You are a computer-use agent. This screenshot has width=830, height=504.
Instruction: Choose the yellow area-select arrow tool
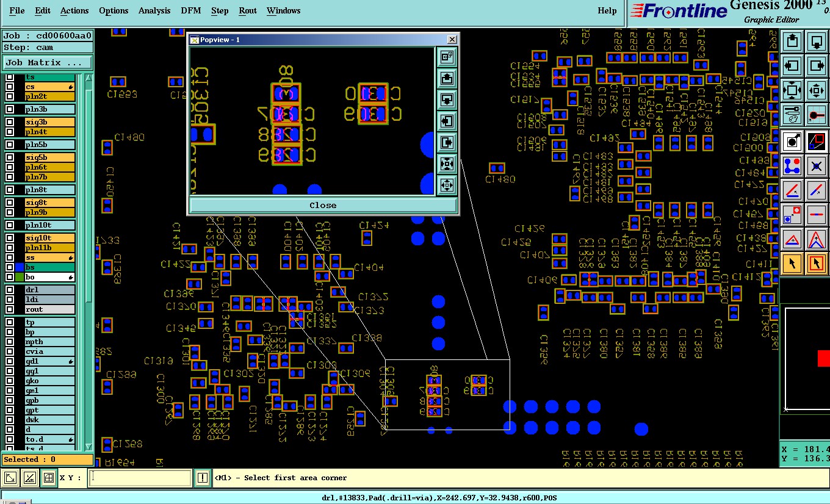[x=817, y=264]
